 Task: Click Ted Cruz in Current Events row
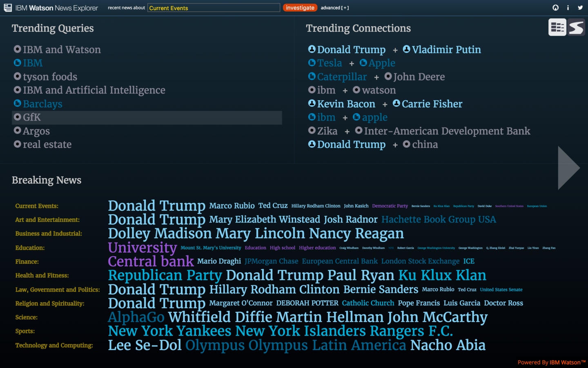click(x=273, y=206)
